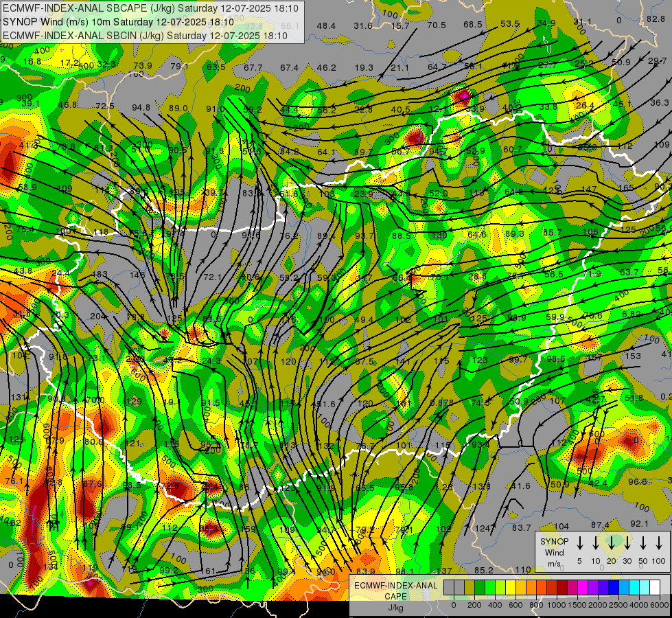The width and height of the screenshot is (672, 618).
Task: Click the map value '161'
Action: [208, 571]
